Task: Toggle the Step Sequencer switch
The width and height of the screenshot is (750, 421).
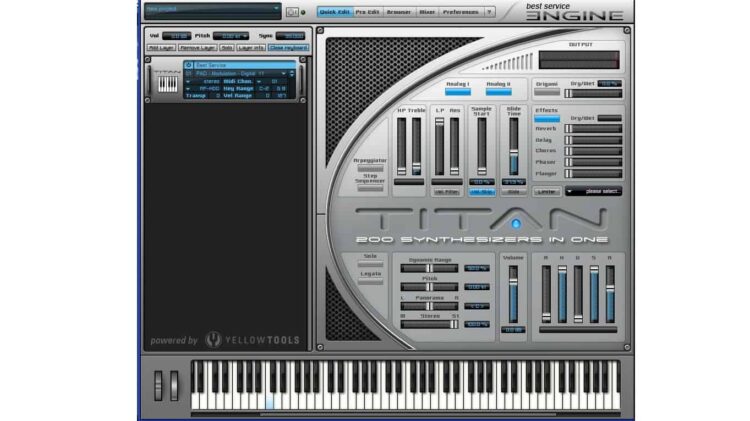Action: pos(370,188)
